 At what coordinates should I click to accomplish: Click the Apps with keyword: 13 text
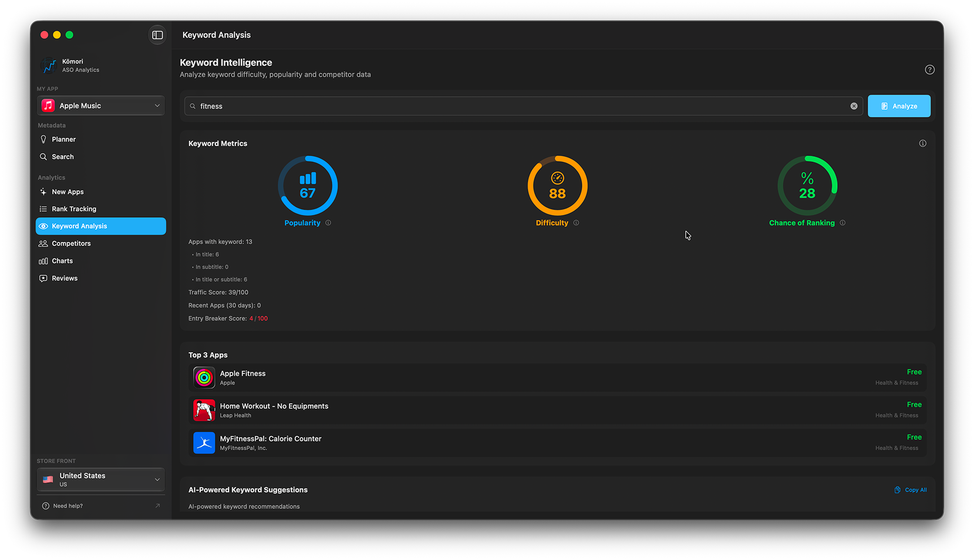(x=220, y=242)
